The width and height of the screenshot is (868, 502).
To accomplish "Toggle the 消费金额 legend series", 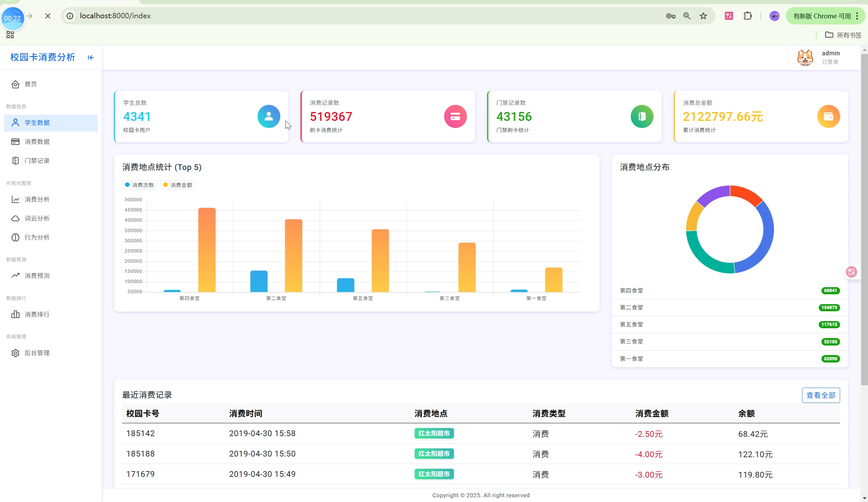I will click(x=178, y=185).
